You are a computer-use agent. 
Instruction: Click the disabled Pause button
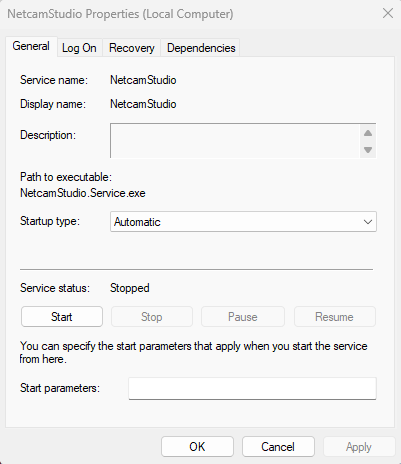(x=243, y=317)
